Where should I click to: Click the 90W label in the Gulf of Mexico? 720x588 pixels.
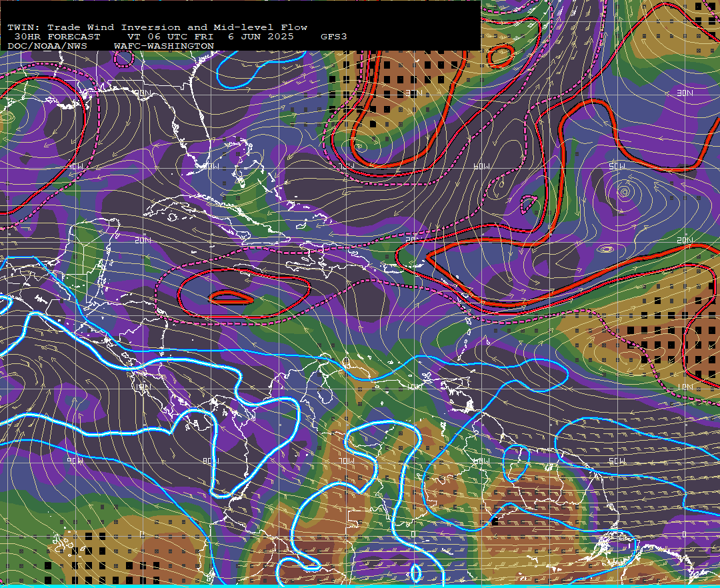76,167
